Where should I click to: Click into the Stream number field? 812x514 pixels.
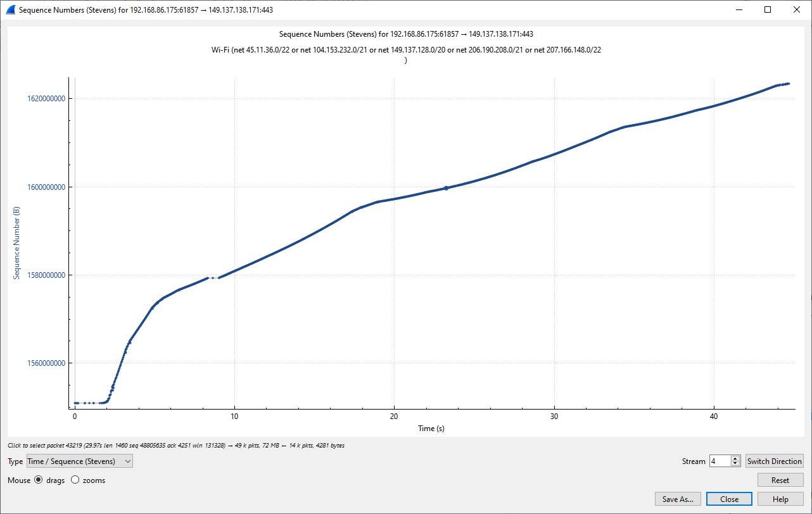pos(720,461)
